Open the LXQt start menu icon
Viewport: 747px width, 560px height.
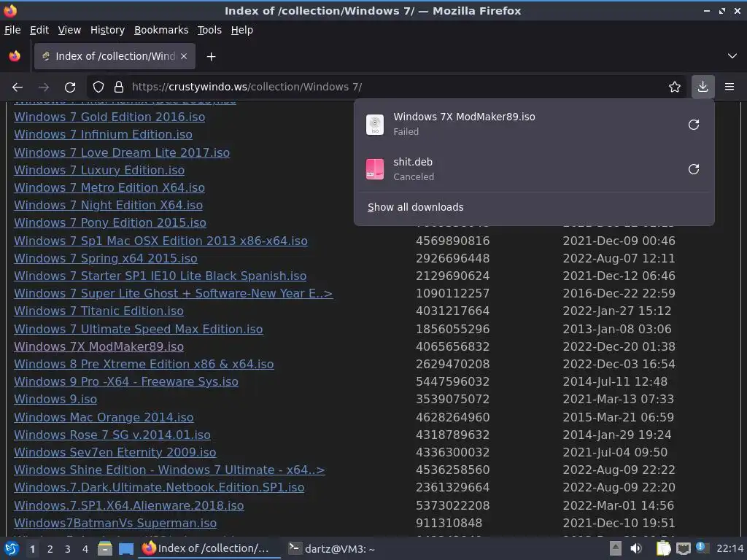click(12, 549)
